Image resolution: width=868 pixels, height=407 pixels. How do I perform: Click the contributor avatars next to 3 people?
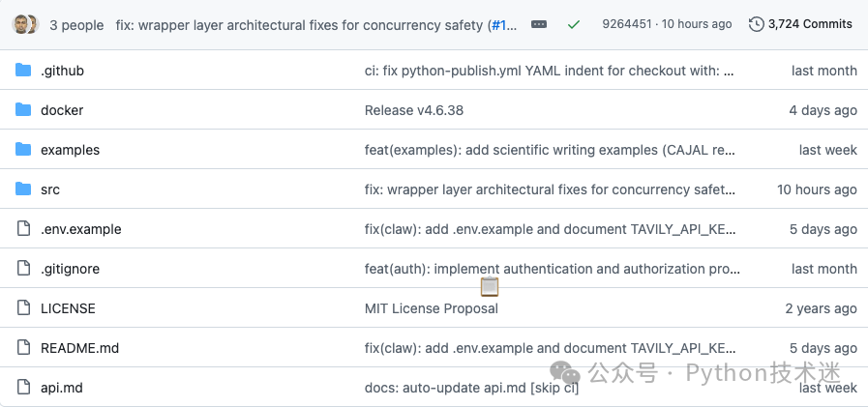(x=25, y=24)
